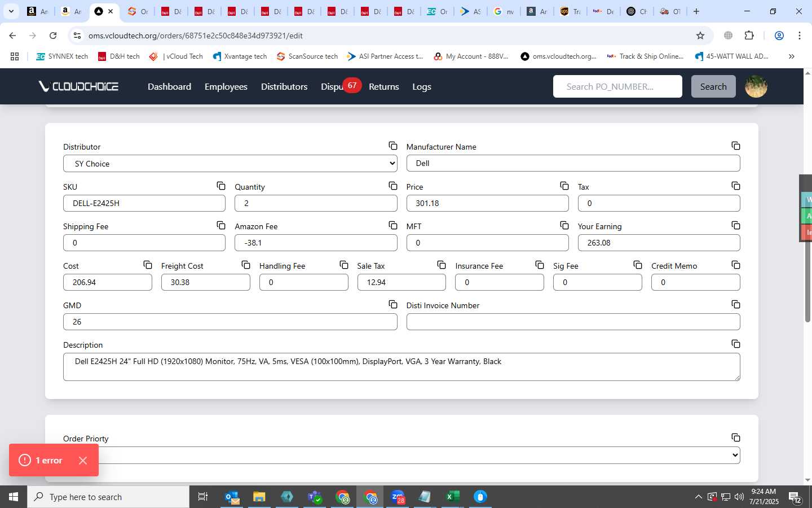
Task: Navigate to the Returns page
Action: coord(384,86)
